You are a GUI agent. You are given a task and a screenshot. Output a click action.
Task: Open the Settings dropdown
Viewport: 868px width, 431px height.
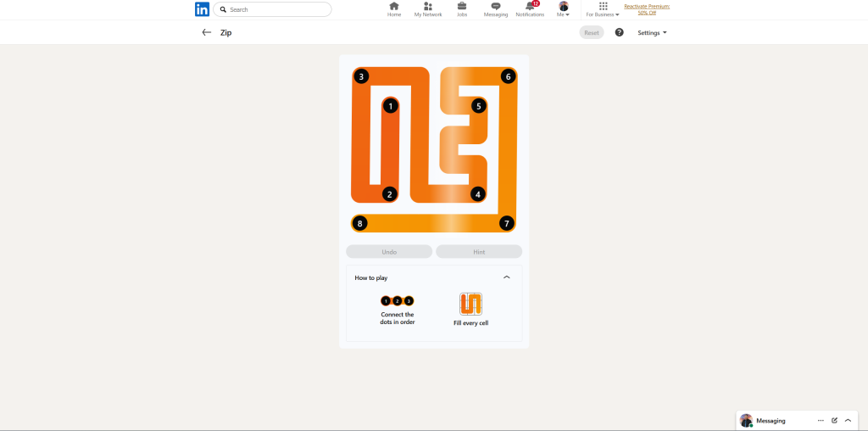652,32
